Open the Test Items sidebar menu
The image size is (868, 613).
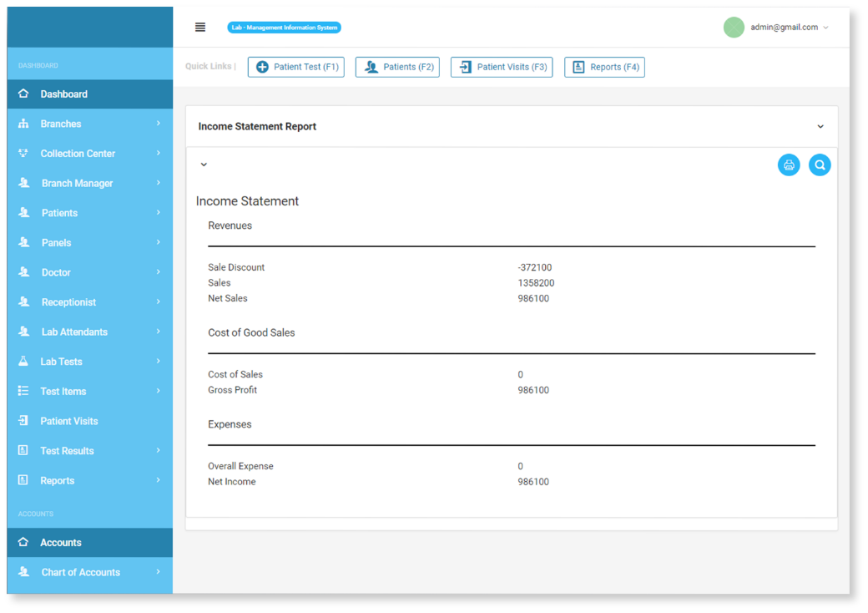89,391
